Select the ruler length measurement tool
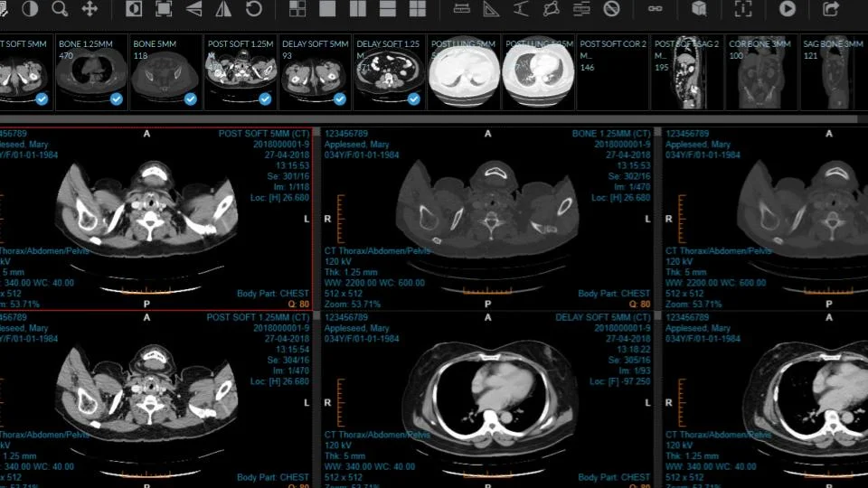Screen dimensions: 868x488 461,8
